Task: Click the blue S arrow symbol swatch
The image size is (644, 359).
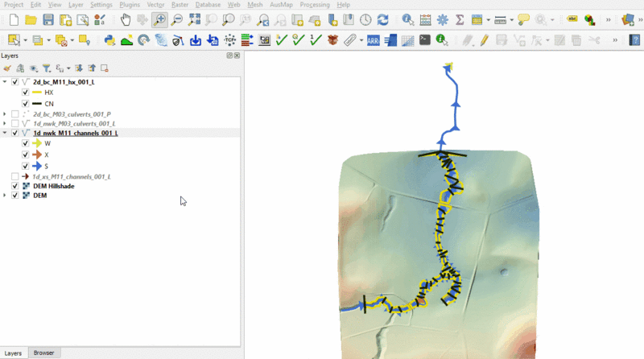Action: point(37,166)
